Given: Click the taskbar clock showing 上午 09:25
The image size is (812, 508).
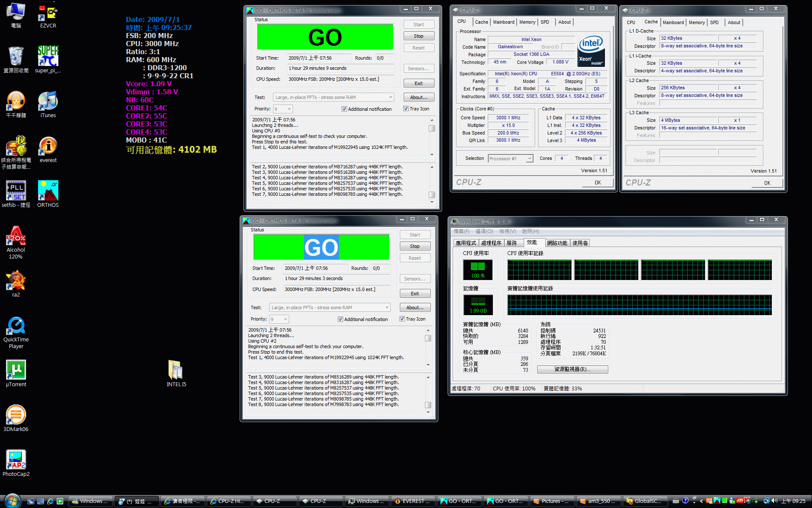Looking at the screenshot, I should (793, 501).
